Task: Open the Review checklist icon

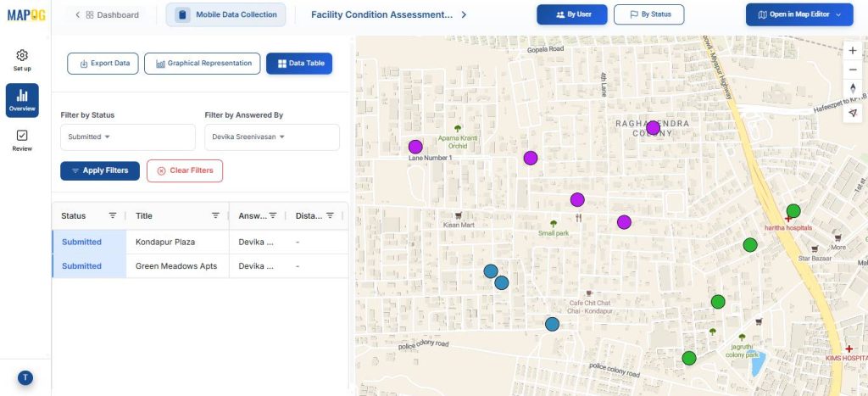Action: click(22, 136)
